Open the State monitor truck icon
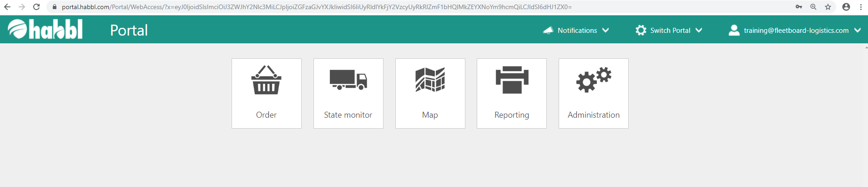 pos(348,80)
